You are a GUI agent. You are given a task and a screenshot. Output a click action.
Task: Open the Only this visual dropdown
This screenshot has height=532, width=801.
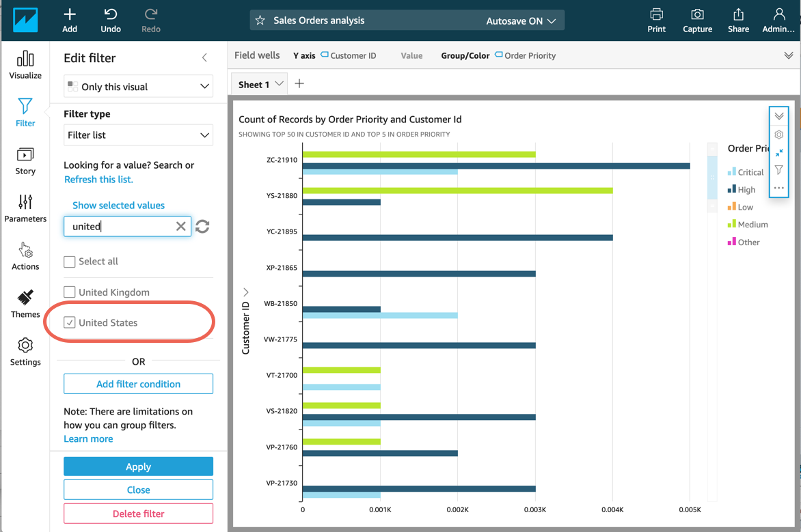coord(138,87)
